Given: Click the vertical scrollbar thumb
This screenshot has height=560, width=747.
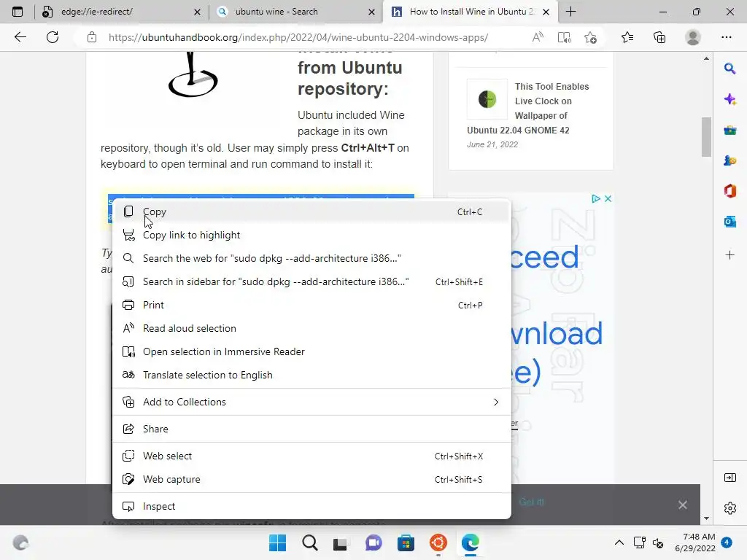Looking at the screenshot, I should tap(706, 136).
